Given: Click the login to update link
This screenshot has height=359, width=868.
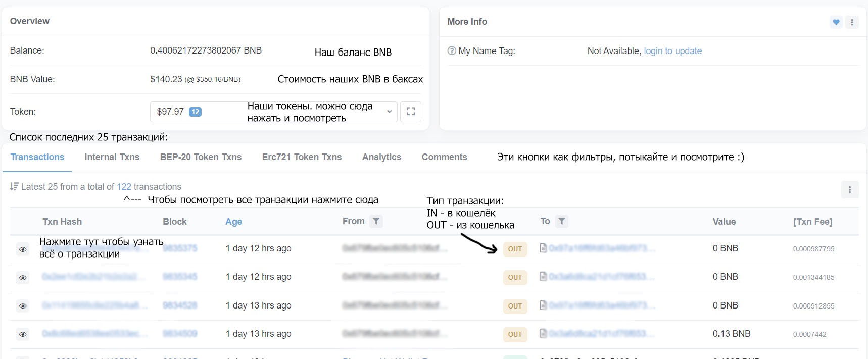Looking at the screenshot, I should pos(672,51).
